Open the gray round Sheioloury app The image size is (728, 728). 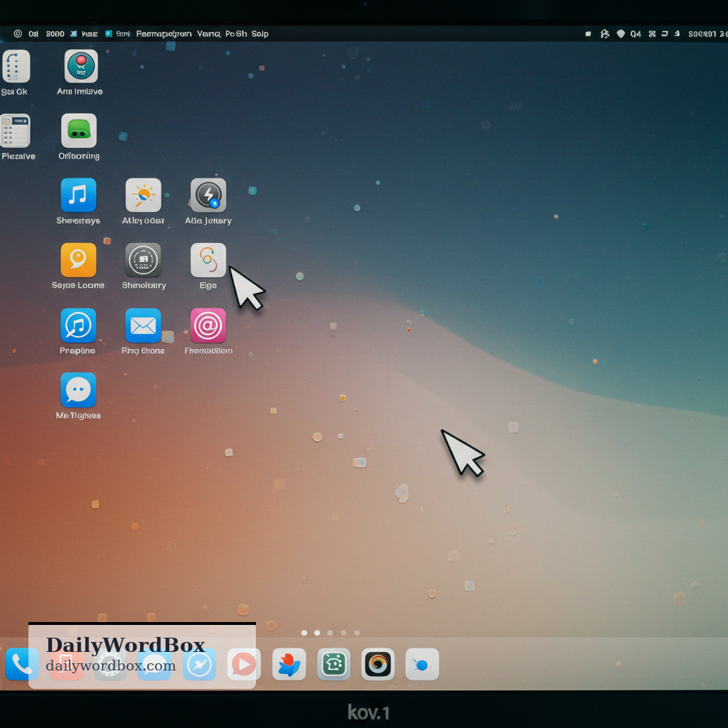144,260
